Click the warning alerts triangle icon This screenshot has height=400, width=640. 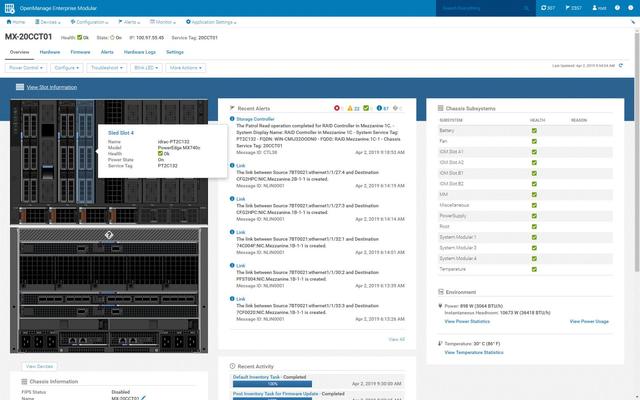coord(352,107)
